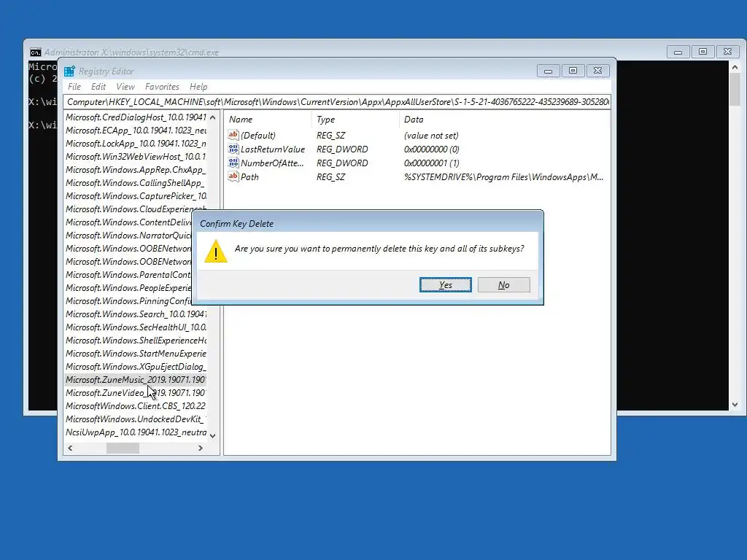Click tree horizontal scroll right arrow
This screenshot has width=747, height=560.
coord(201,448)
